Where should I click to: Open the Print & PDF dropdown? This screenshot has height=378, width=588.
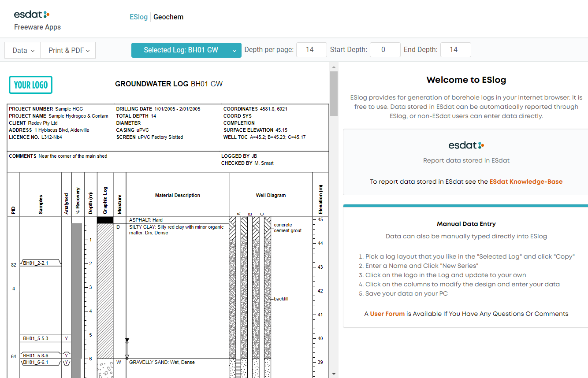(x=68, y=50)
